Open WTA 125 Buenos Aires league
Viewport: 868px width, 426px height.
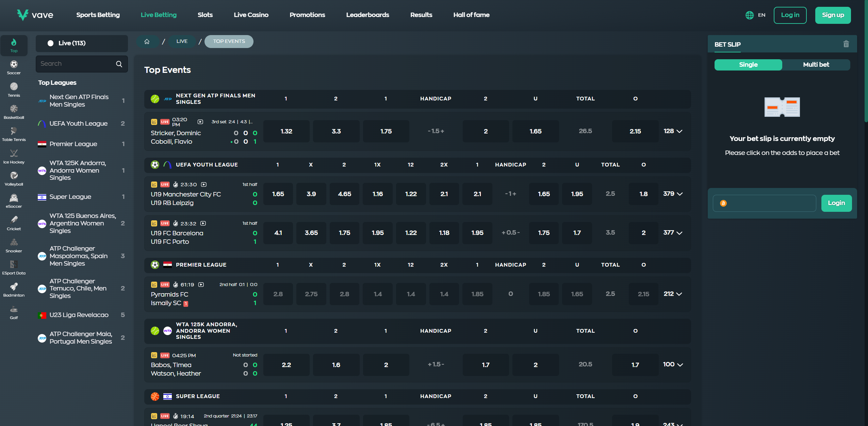(x=82, y=223)
